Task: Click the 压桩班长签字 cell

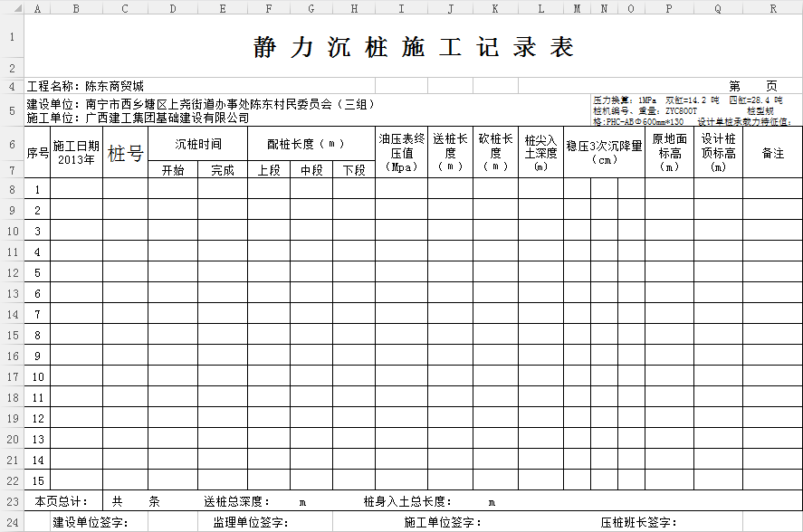Action: [638, 522]
